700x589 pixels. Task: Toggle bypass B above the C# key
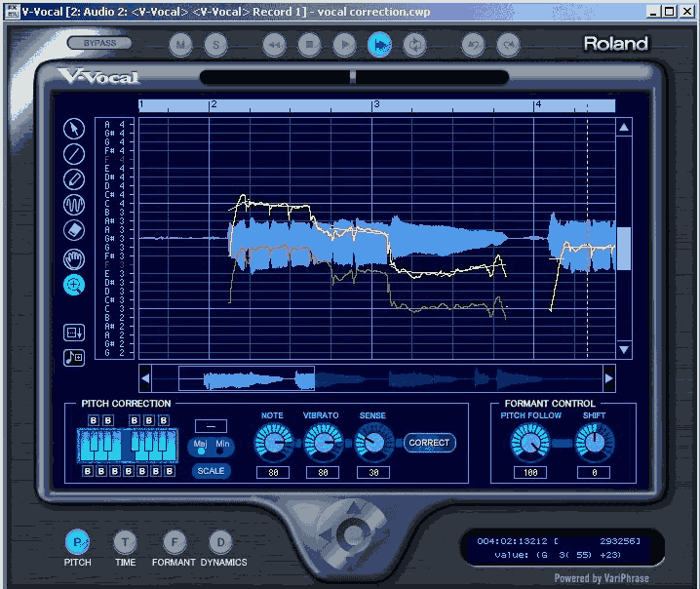click(x=94, y=420)
